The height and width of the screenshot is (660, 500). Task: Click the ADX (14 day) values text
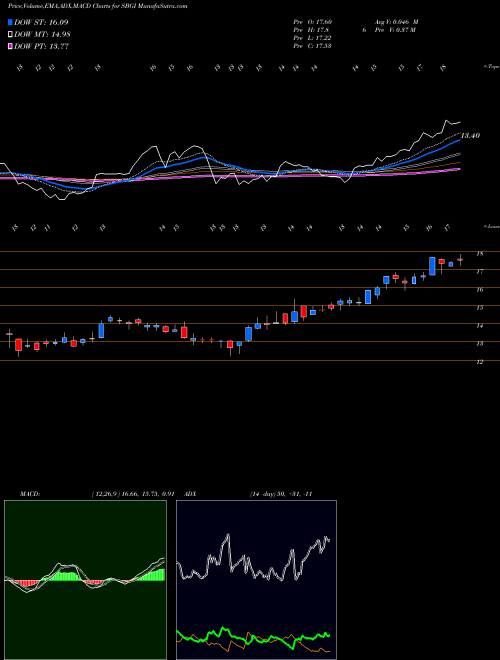(x=281, y=494)
